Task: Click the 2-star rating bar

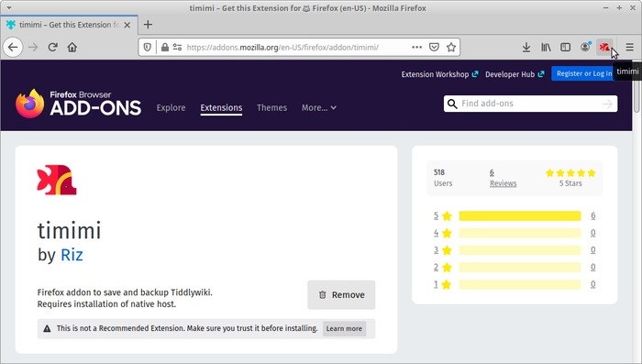Action: tap(520, 268)
